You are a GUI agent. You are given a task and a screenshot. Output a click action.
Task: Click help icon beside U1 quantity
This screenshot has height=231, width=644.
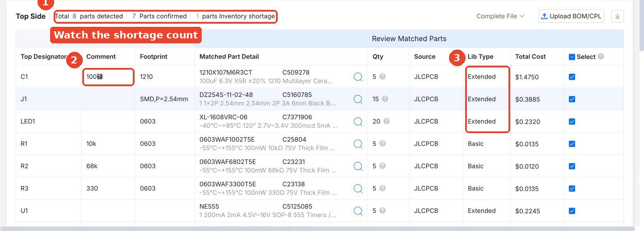click(382, 211)
